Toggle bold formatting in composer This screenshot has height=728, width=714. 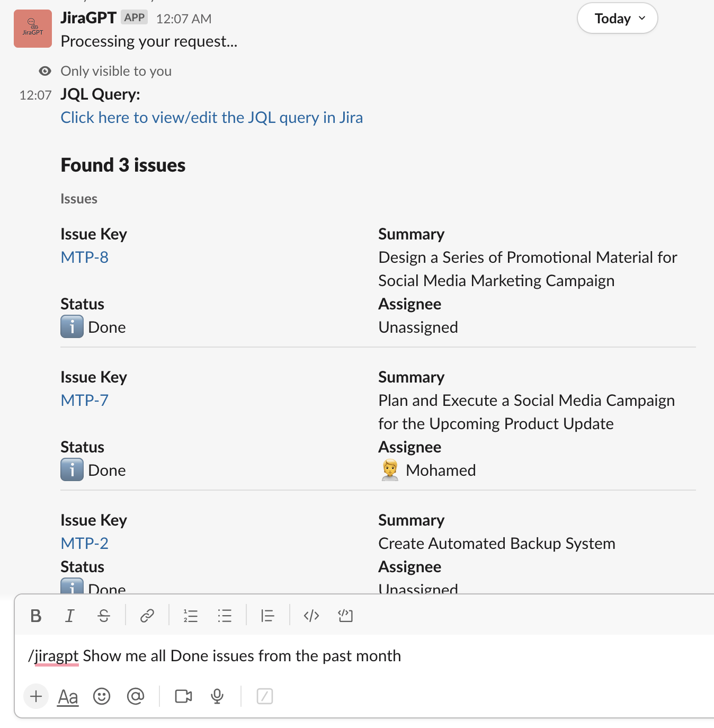click(x=36, y=616)
